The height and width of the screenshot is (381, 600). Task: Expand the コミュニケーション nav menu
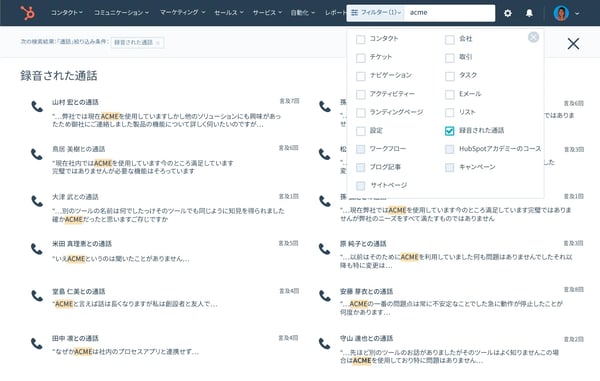(121, 13)
